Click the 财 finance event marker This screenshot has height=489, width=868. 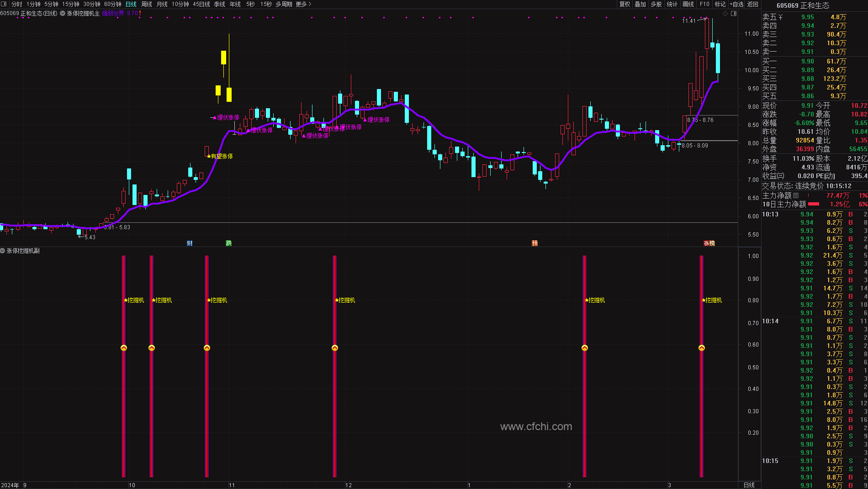click(190, 243)
